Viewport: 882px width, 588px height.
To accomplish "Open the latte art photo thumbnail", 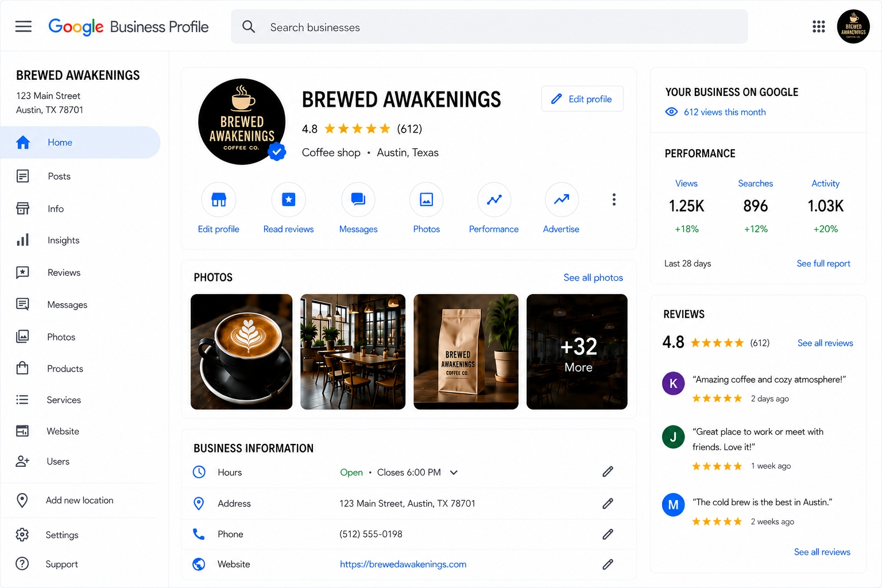I will pos(241,351).
